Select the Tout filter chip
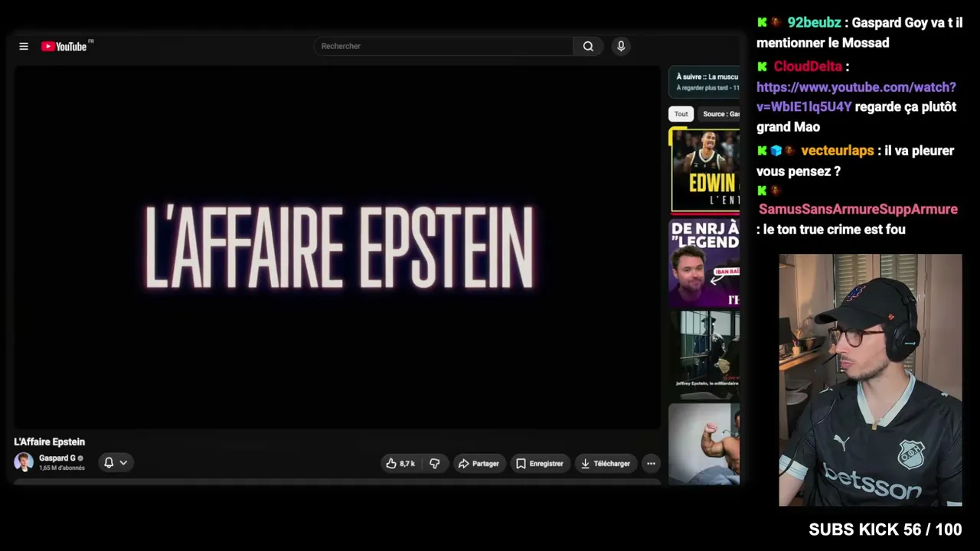This screenshot has height=551, width=980. (x=681, y=114)
